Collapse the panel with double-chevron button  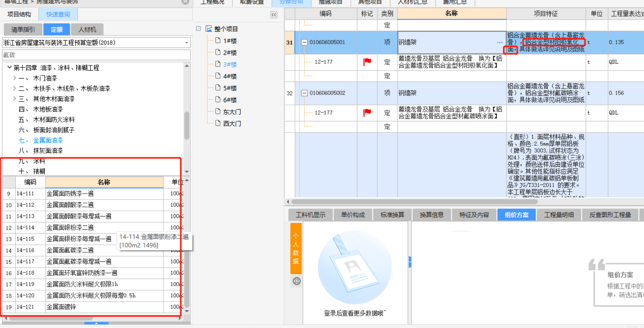pos(274,15)
